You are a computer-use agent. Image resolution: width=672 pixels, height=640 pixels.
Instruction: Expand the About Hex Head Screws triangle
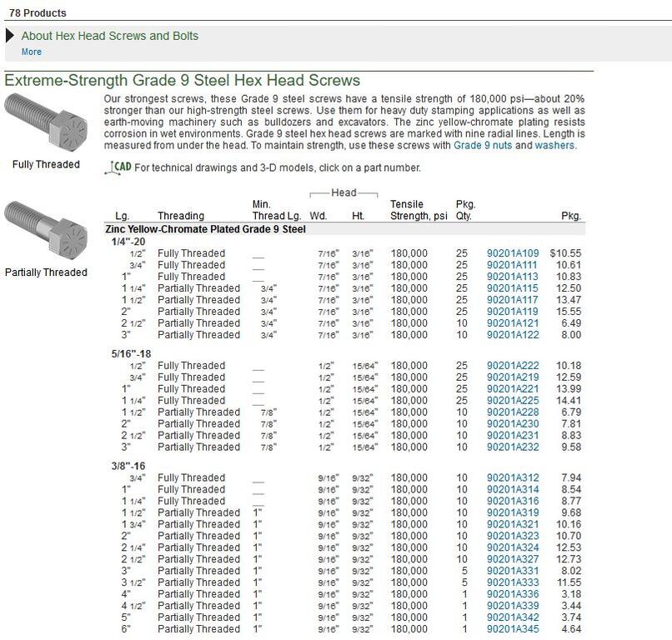(10, 36)
